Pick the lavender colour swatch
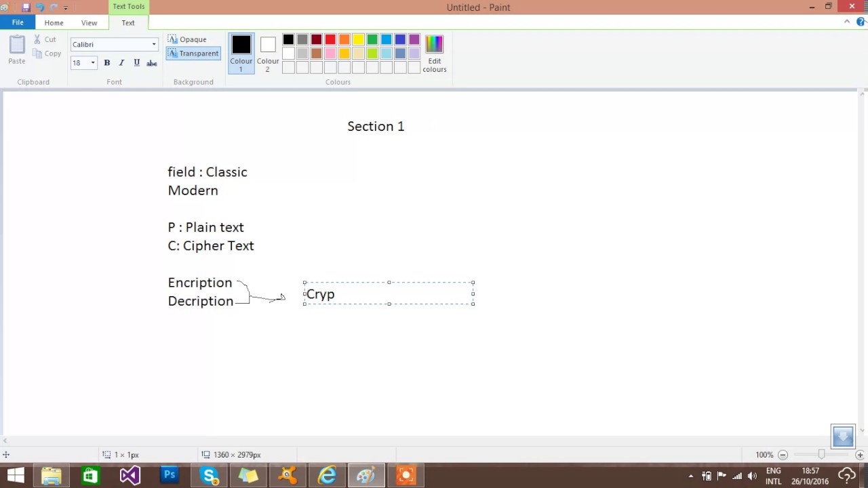Screen dimensions: 868x488 (x=414, y=54)
